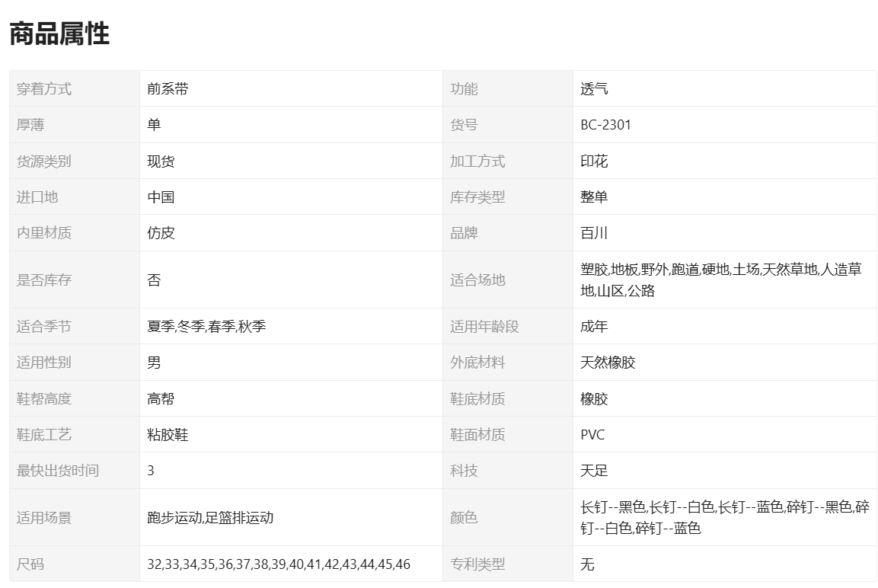Click the 适合季节 value 夏季,冬季,春季,秋季
Image resolution: width=878 pixels, height=588 pixels.
[206, 327]
